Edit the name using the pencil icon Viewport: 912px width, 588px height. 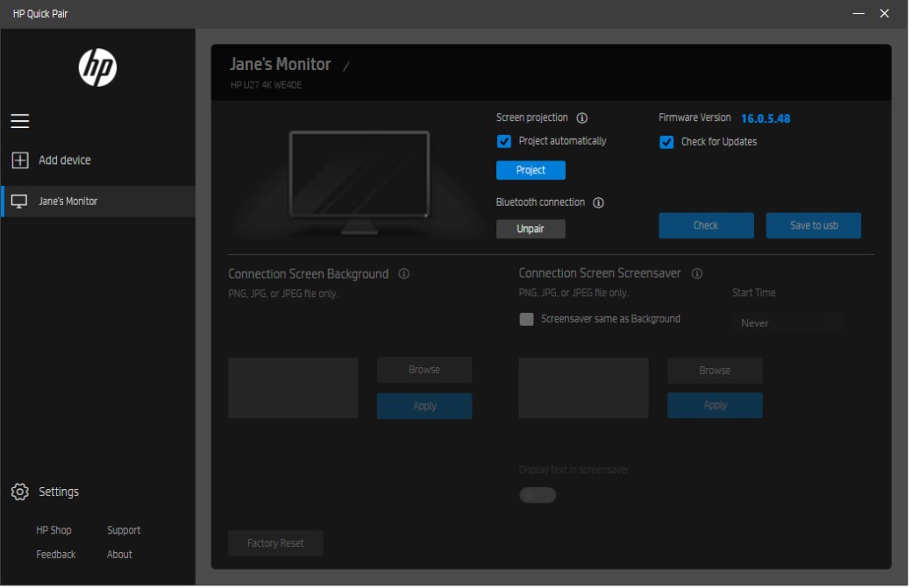(346, 67)
